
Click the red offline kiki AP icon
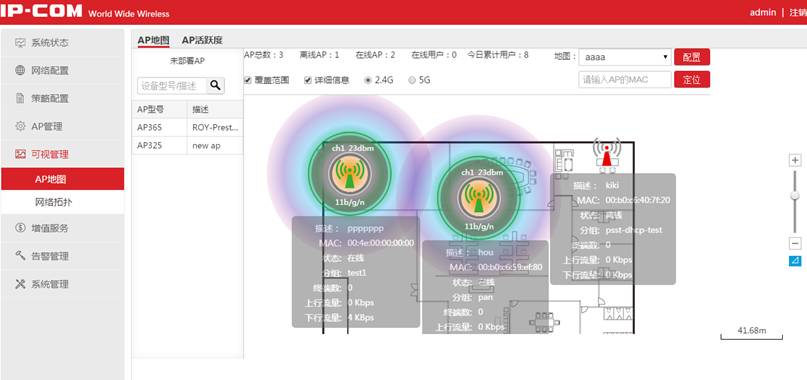[607, 153]
